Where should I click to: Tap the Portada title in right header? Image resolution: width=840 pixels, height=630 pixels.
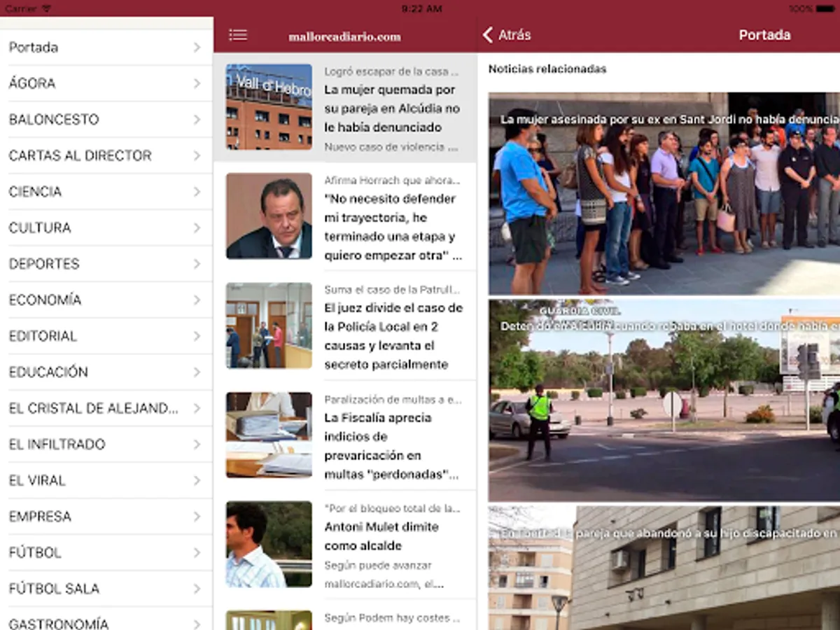point(764,35)
